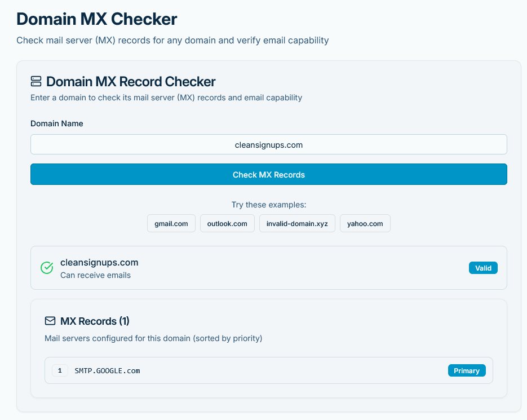Try the gmail.com example

point(171,223)
